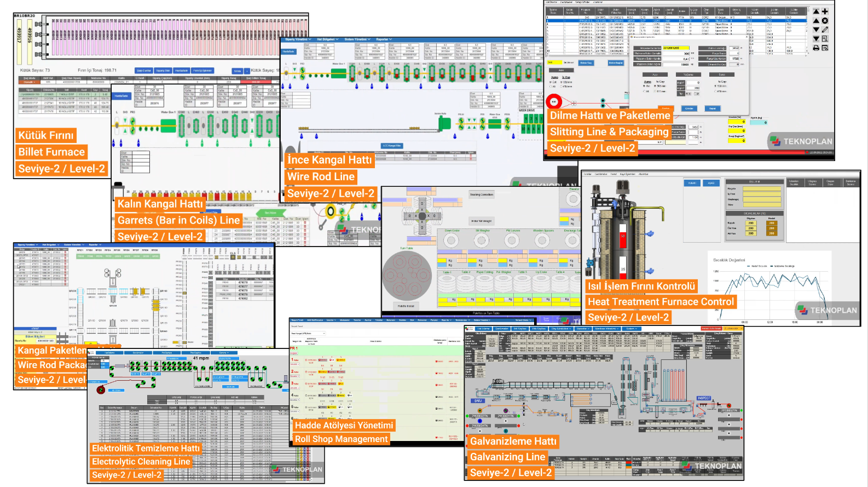Expand Sistem Yönetimi dropdown in Wire Rod window
This screenshot has width=868, height=487.
(x=357, y=39)
